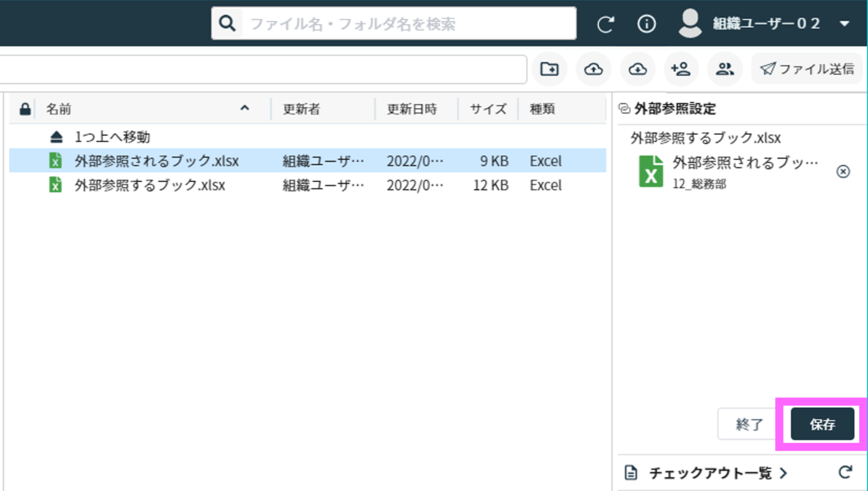Click the cloud upload icon
Image resolution: width=868 pixels, height=491 pixels.
(x=593, y=69)
